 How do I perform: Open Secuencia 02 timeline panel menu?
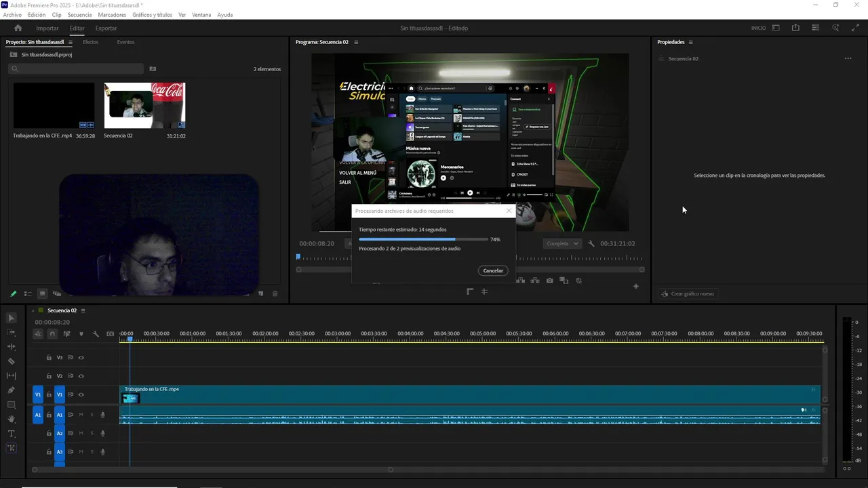[x=83, y=310]
